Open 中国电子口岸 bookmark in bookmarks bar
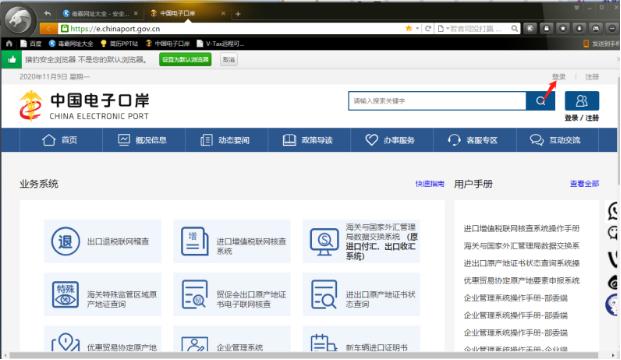The width and height of the screenshot is (621, 360). 168,44
